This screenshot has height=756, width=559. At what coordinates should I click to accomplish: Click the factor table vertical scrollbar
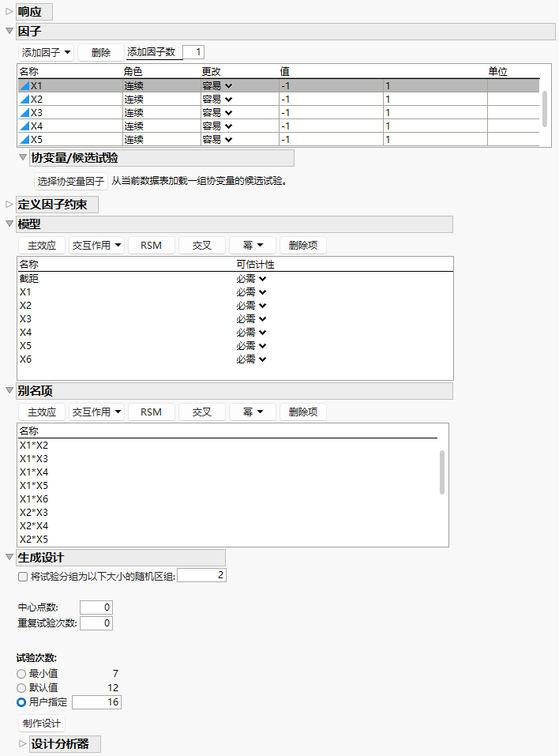[545, 109]
